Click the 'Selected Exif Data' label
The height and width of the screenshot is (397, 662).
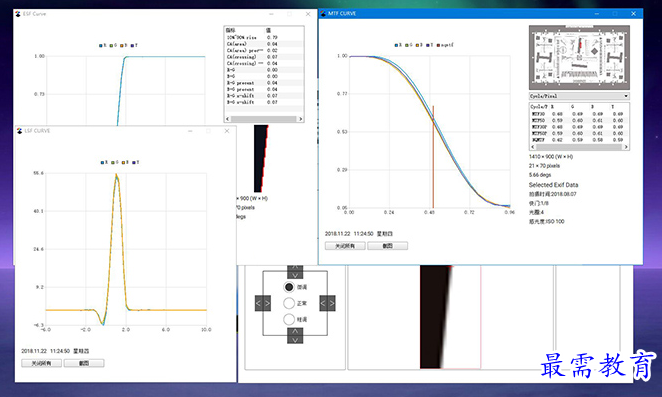point(553,185)
